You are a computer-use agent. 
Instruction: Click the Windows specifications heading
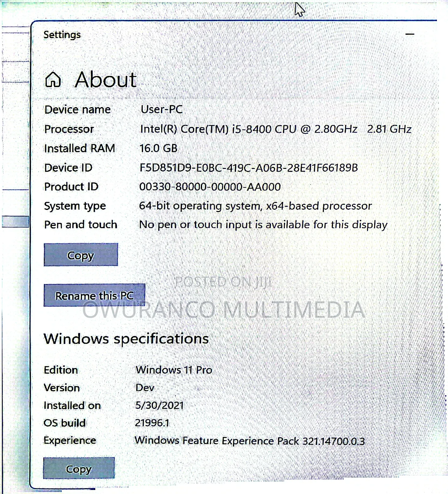tap(126, 339)
